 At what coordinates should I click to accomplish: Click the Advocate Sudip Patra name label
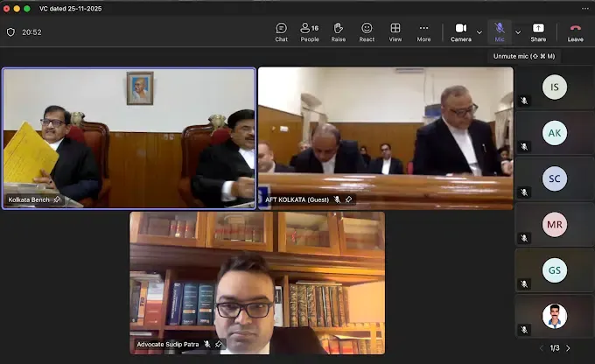[x=168, y=344]
